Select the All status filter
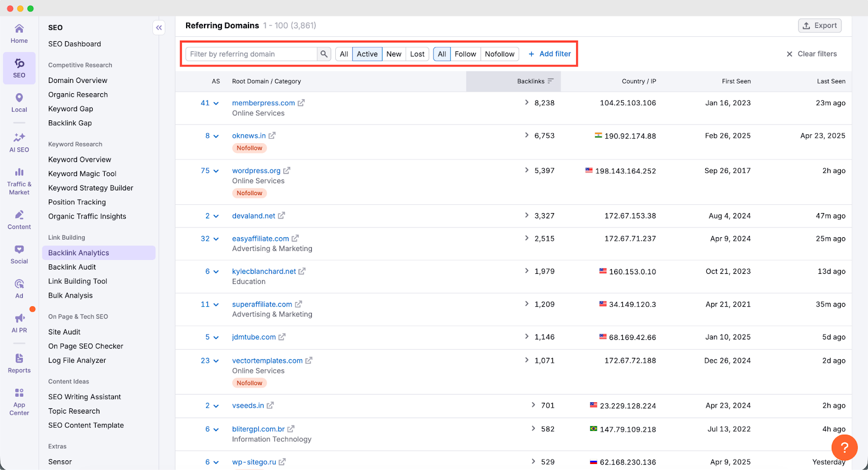Image resolution: width=868 pixels, height=470 pixels. click(344, 54)
